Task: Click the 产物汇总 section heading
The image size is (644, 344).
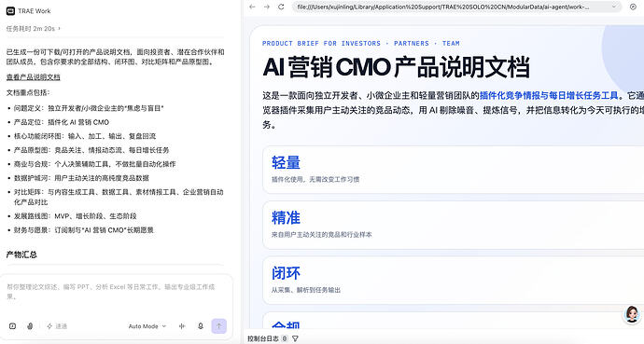Action: tap(21, 255)
